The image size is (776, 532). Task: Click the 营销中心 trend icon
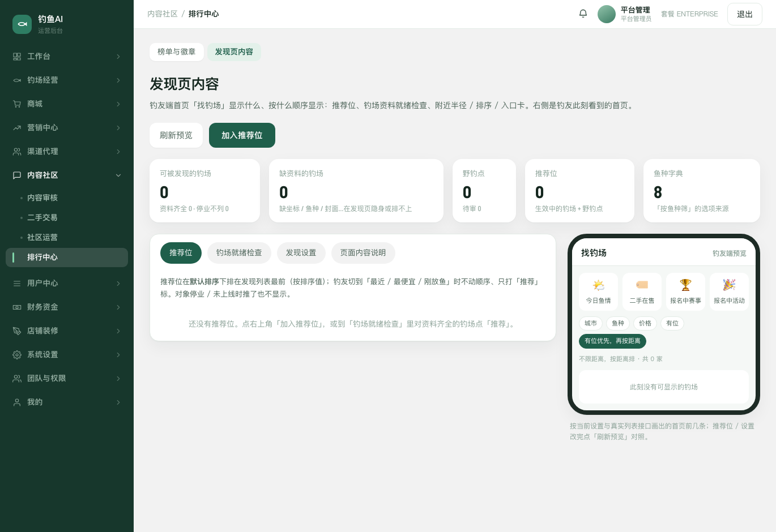click(17, 128)
